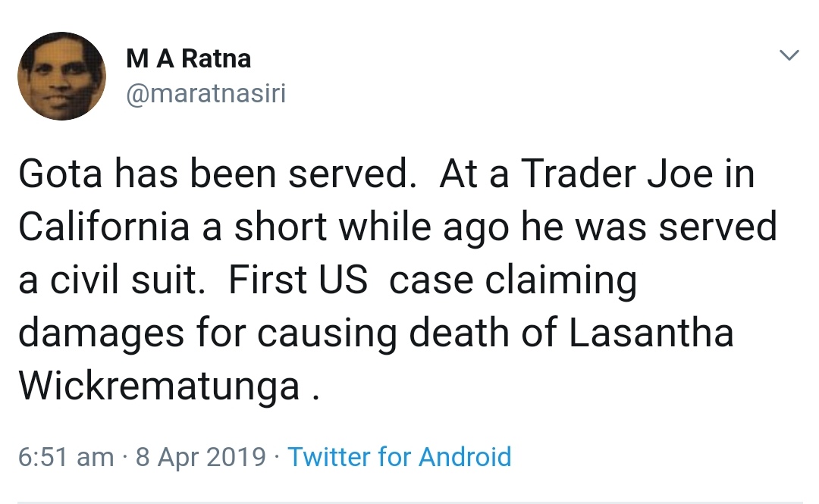The height and width of the screenshot is (504, 819).
Task: Click the name "Lasantha" in tweet
Action: pos(651,333)
